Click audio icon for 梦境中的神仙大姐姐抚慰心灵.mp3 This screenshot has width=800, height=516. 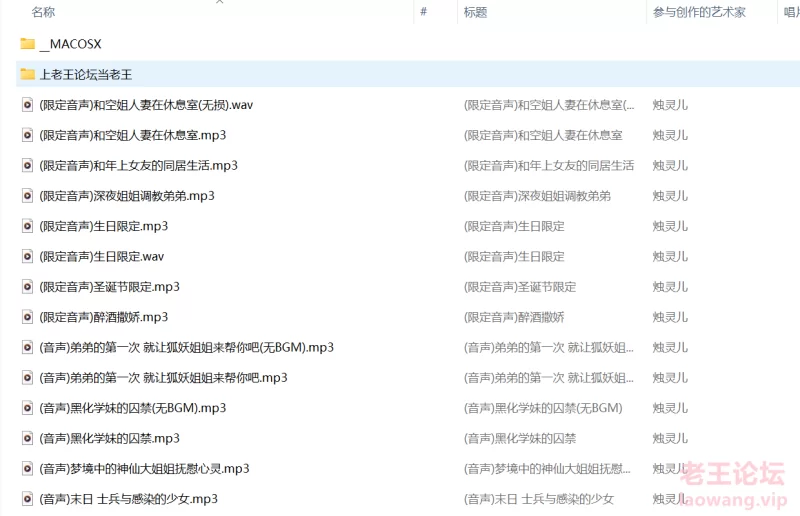tap(28, 469)
